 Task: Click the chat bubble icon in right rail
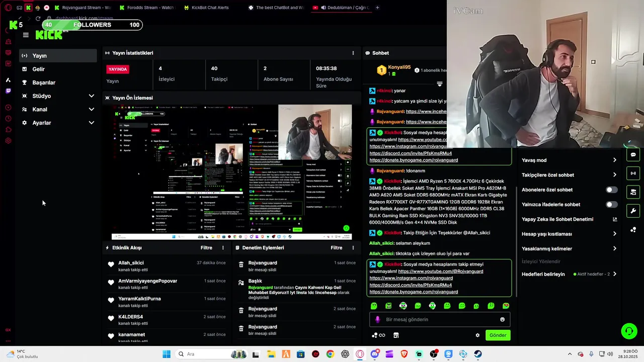(x=633, y=155)
